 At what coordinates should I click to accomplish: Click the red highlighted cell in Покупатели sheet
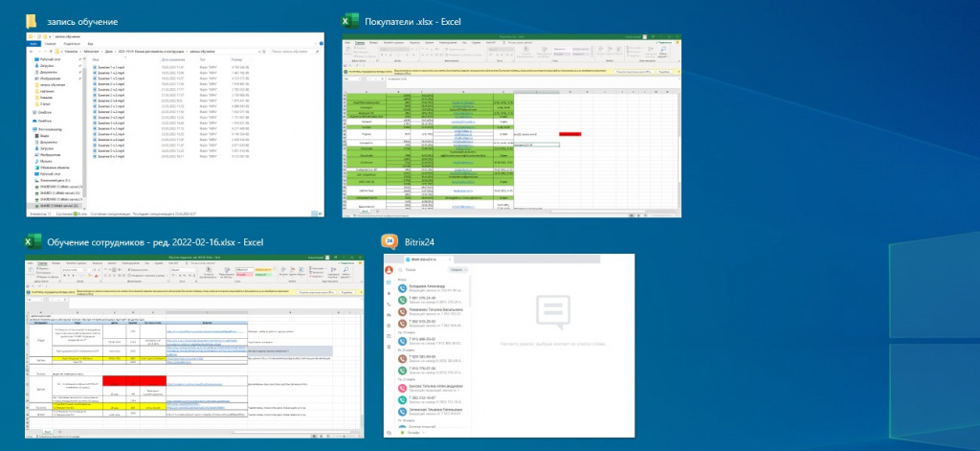[569, 134]
